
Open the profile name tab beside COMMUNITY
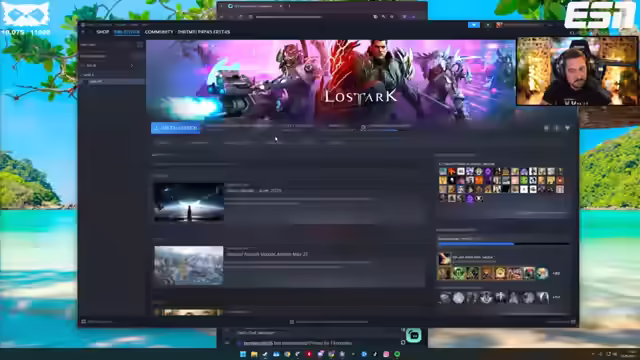coord(204,32)
